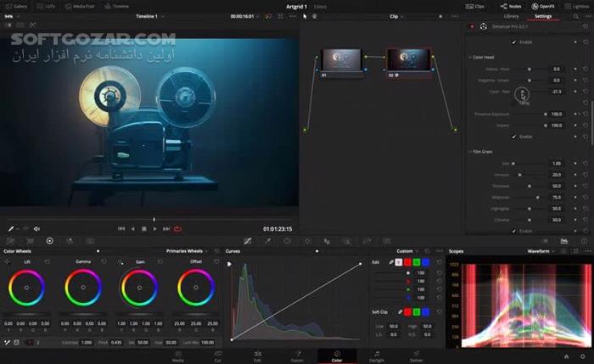Switch to the Fairlight page
Image resolution: width=594 pixels, height=364 pixels.
[377, 356]
